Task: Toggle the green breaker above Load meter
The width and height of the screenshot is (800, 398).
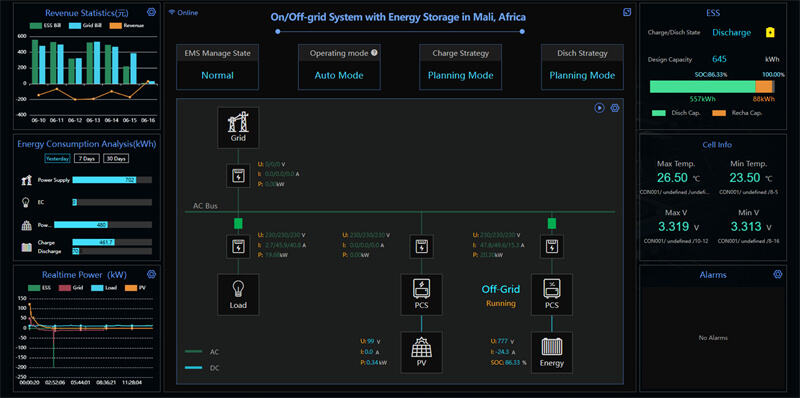Action: click(x=238, y=223)
